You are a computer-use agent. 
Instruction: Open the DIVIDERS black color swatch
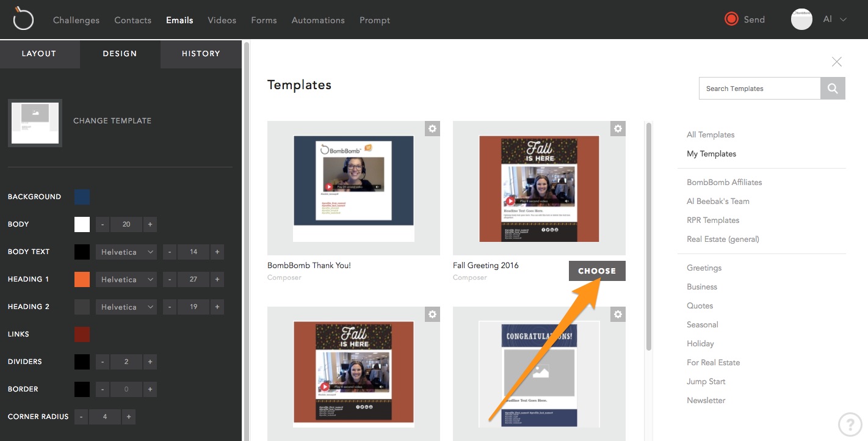pyautogui.click(x=82, y=362)
